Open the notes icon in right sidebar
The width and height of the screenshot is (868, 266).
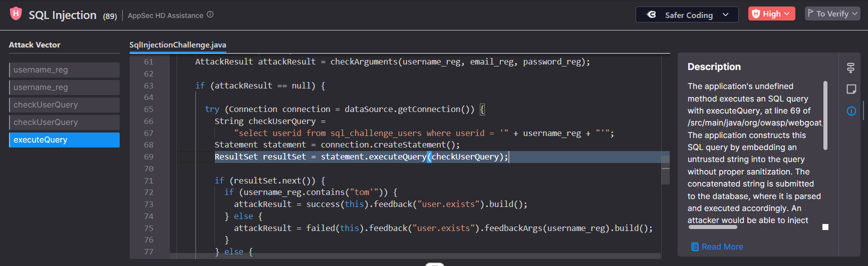(850, 89)
